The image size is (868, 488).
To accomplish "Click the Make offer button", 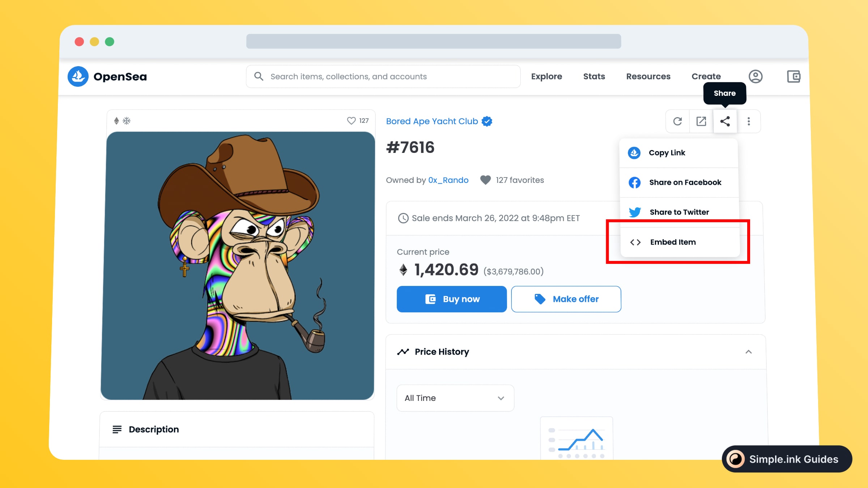I will 566,299.
